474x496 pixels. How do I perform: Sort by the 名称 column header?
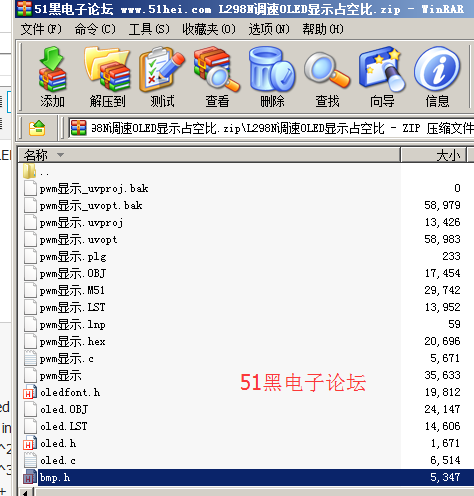pyautogui.click(x=209, y=155)
